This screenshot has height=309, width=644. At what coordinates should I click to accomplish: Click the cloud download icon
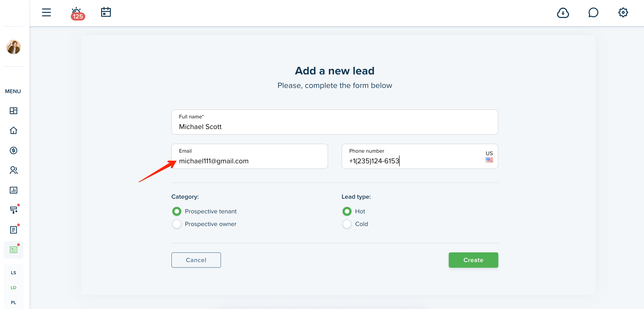[563, 12]
